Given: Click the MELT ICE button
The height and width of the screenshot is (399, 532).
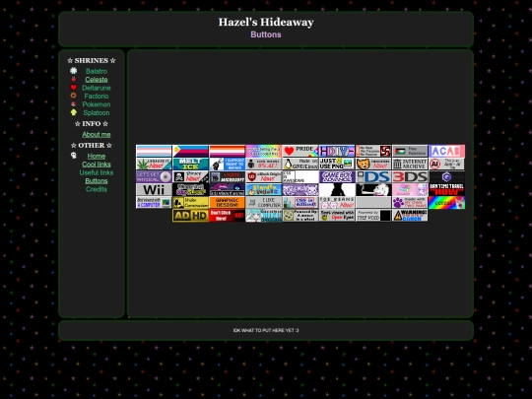Looking at the screenshot, I should 190,164.
